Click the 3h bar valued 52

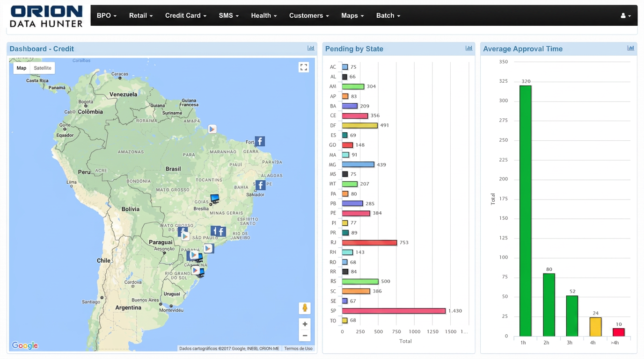coord(572,316)
